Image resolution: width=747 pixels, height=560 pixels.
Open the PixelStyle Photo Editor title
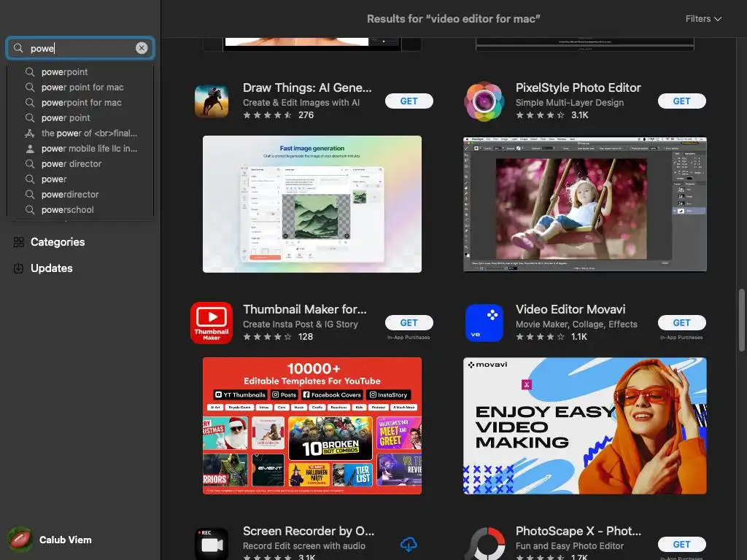(x=578, y=87)
